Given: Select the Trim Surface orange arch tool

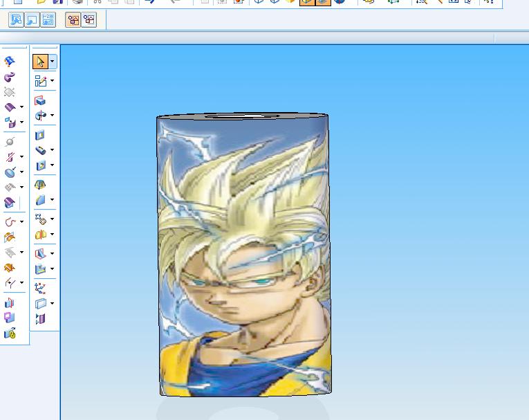Looking at the screenshot, I should [x=10, y=237].
